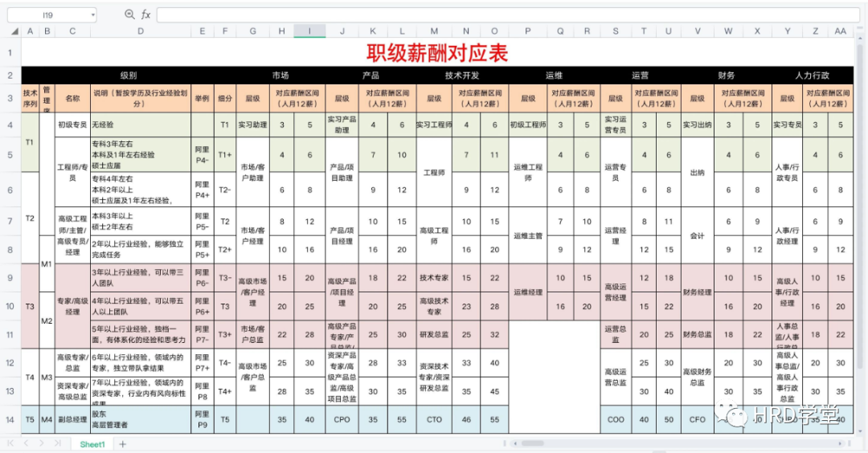Switch to the Sheet1 tab
The image size is (868, 453).
[x=92, y=444]
